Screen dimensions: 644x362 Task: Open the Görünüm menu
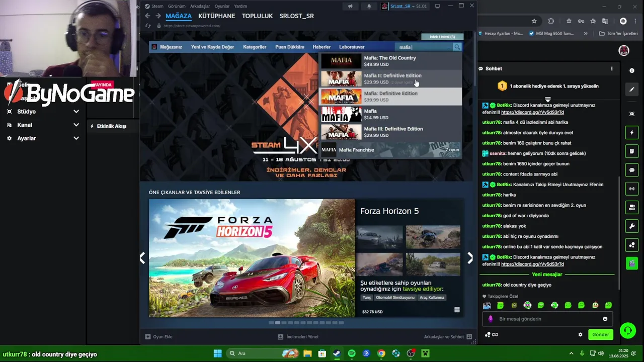click(x=177, y=6)
